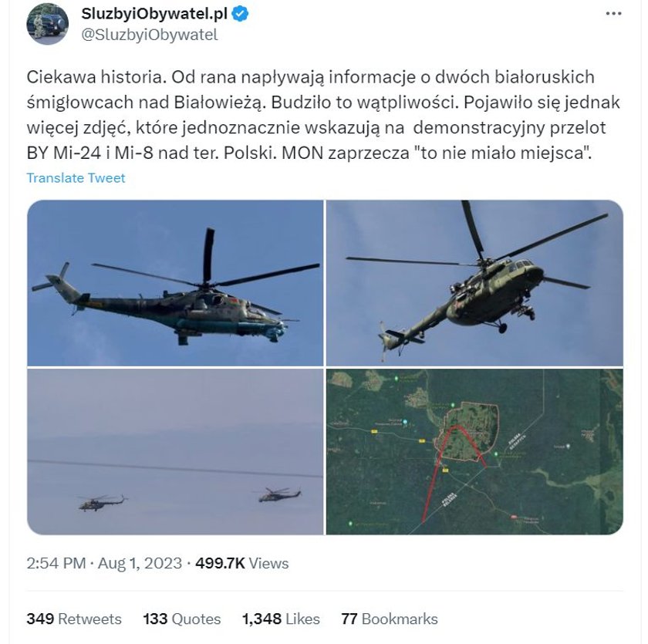Open photo of two distant helicopters
The image size is (648, 644).
175,451
